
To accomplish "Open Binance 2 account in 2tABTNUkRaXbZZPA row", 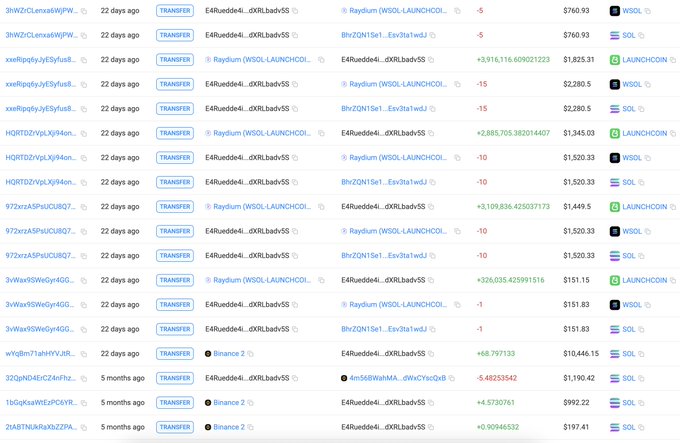I will coord(228,427).
